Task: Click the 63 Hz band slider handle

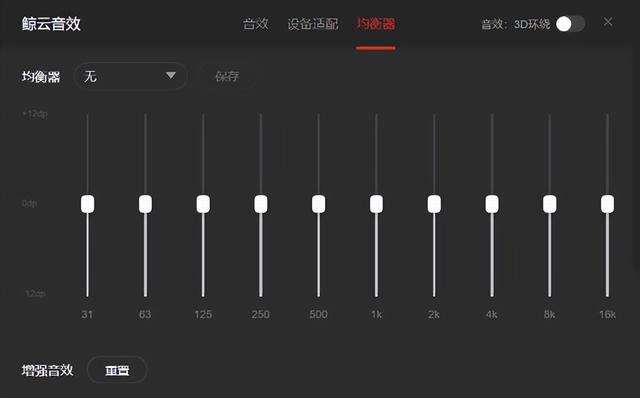Action: 145,204
